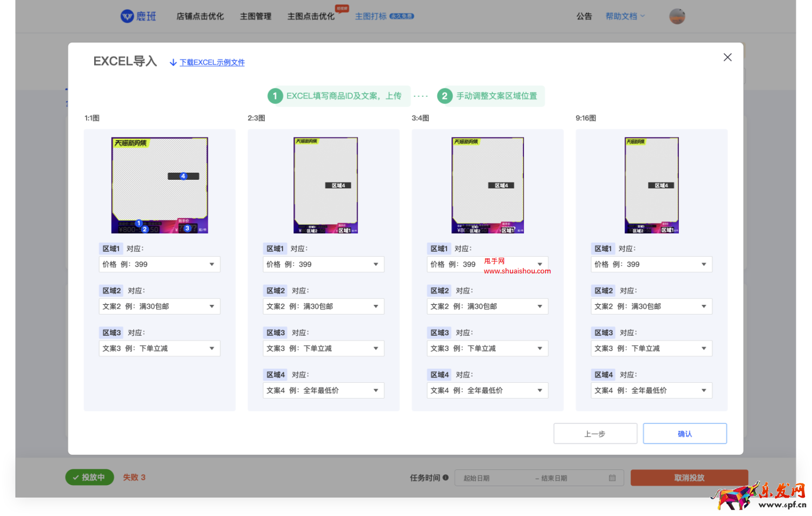This screenshot has width=812, height=516.
Task: Open 主图点击优化 menu item
Action: (x=311, y=16)
